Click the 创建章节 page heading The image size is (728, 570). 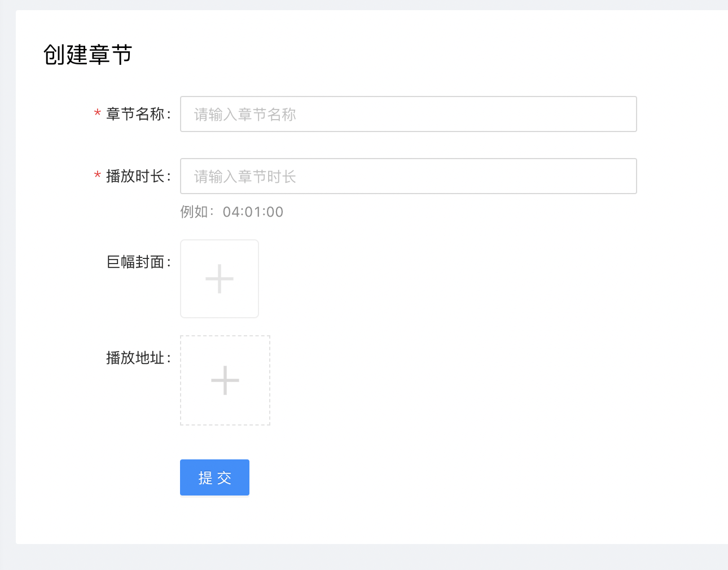click(x=87, y=55)
